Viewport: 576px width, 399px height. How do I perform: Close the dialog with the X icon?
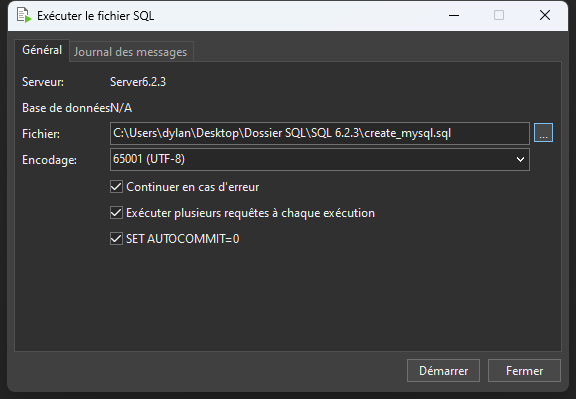[x=545, y=15]
